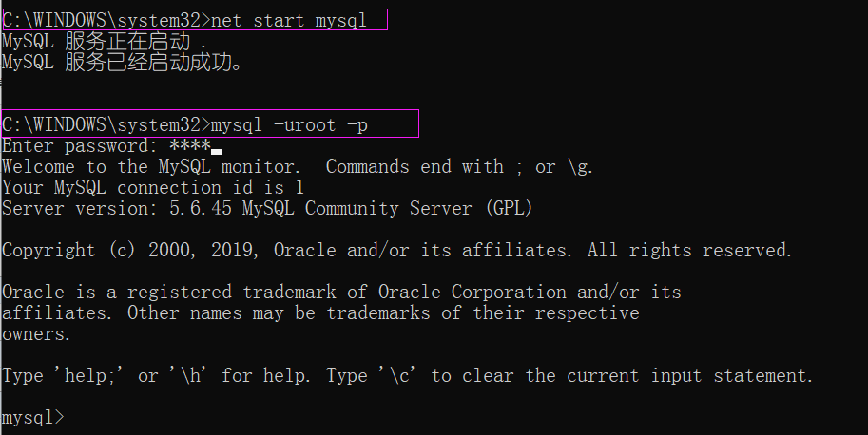Click the highlighted net start mysql command
Image resolution: width=868 pixels, height=435 pixels.
[195, 20]
